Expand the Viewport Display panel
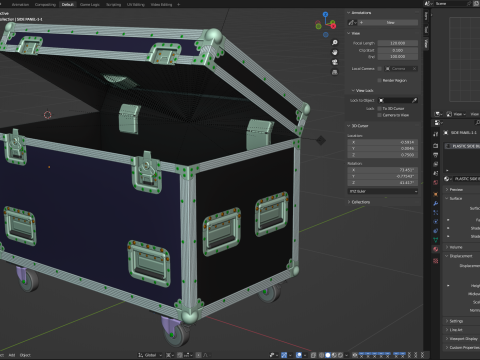 click(447, 338)
